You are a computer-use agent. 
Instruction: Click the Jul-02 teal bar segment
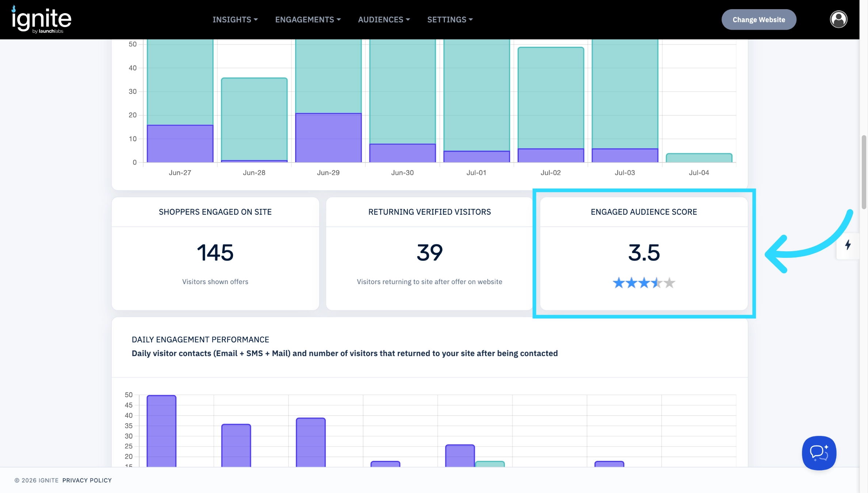tap(551, 98)
